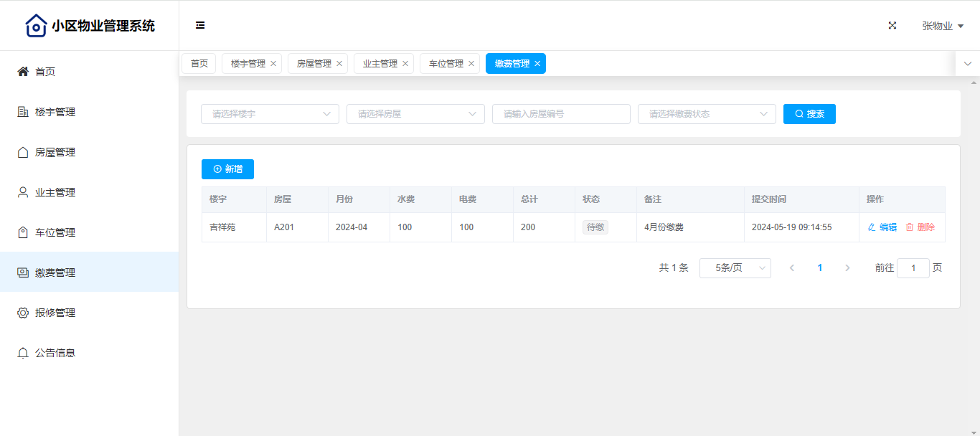
Task: Open the 请选择楼宇 dropdown
Action: 270,114
